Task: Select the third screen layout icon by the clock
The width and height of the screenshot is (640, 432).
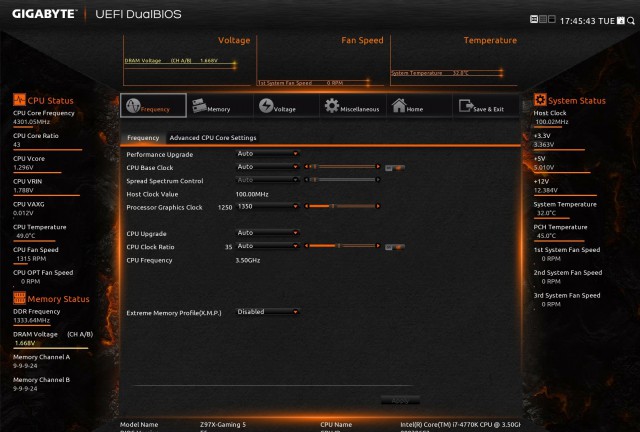Action: [x=552, y=19]
